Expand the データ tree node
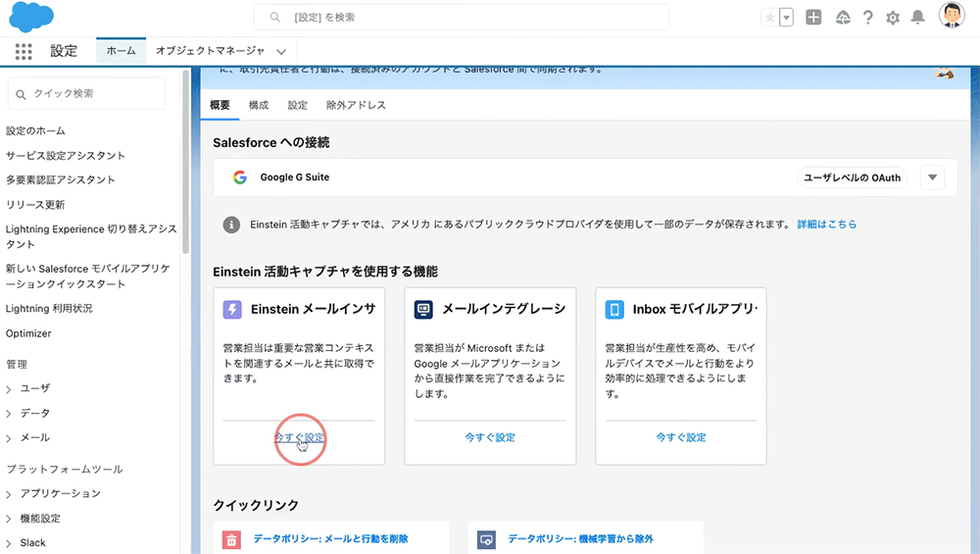The image size is (980, 554). [9, 414]
